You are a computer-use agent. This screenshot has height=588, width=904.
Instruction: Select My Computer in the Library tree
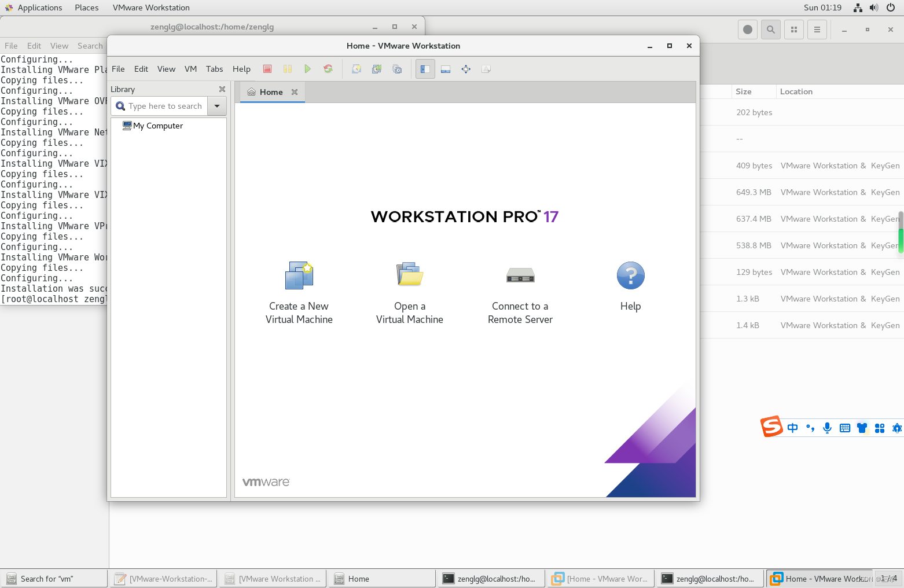[x=157, y=126]
